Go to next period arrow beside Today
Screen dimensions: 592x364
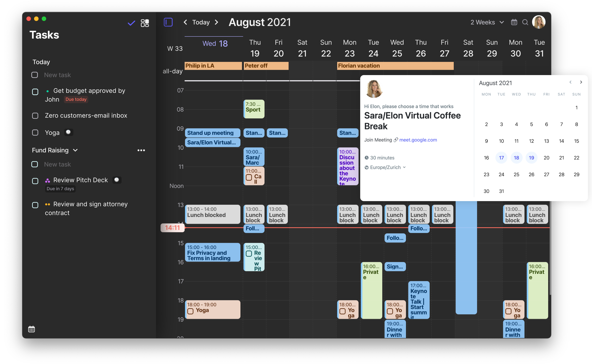click(x=216, y=22)
